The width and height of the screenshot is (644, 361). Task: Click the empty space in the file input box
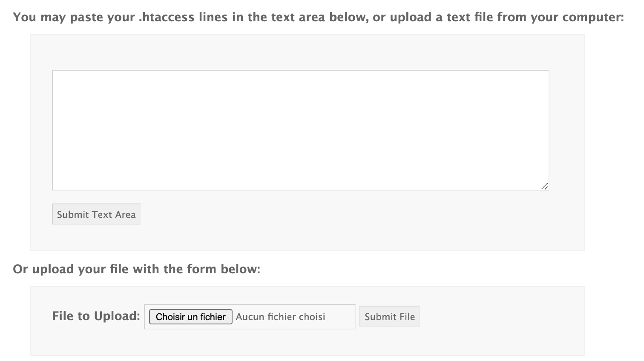tap(341, 317)
